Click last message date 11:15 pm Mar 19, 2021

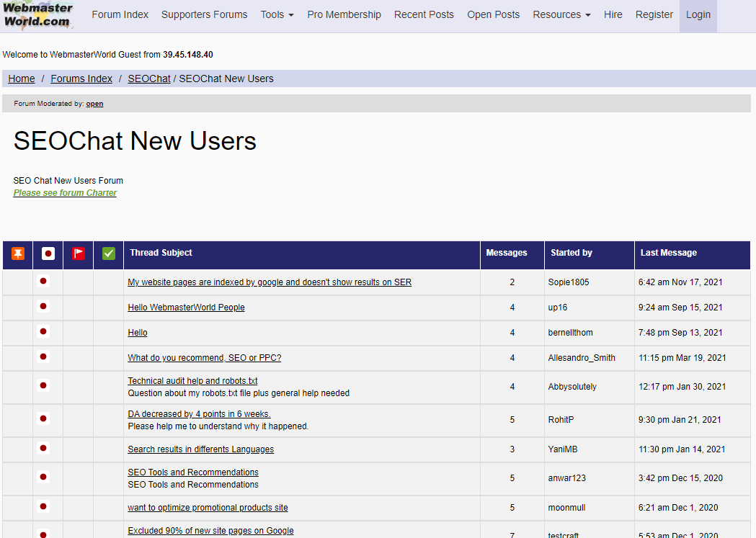[682, 358]
